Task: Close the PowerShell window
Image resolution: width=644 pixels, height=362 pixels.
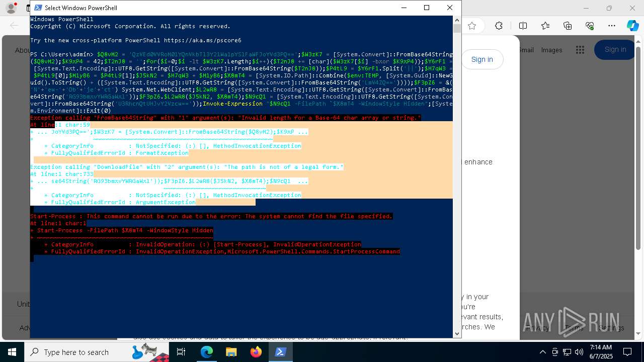Action: point(450,8)
